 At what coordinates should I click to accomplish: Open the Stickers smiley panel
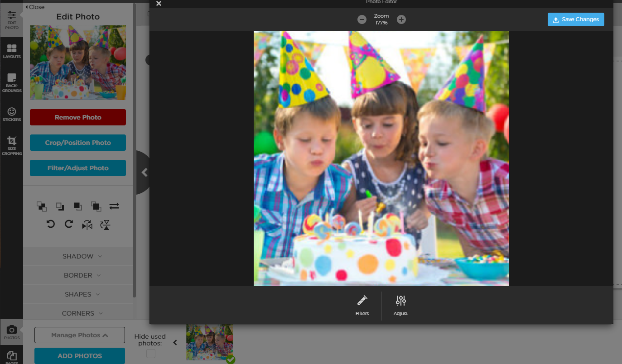coord(12,114)
